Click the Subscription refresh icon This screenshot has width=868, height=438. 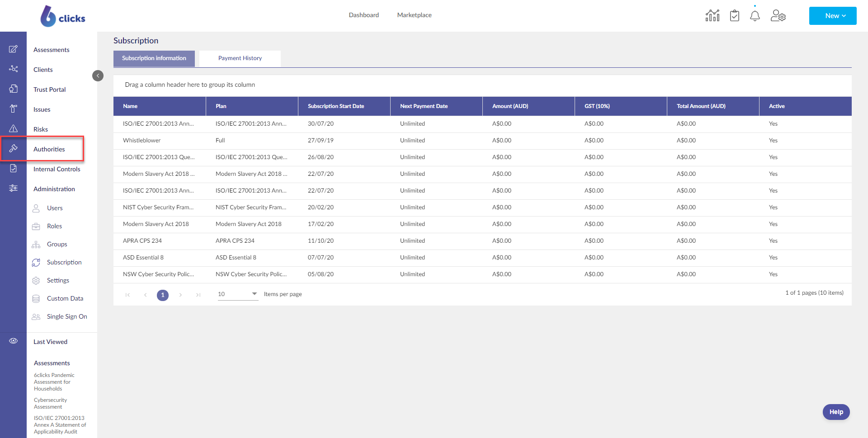[x=36, y=262]
